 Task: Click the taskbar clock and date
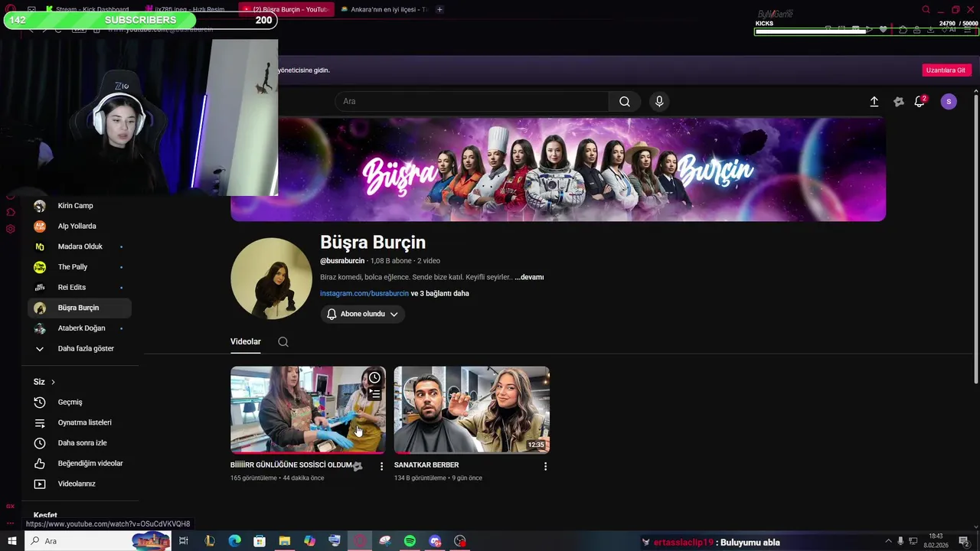tap(936, 541)
